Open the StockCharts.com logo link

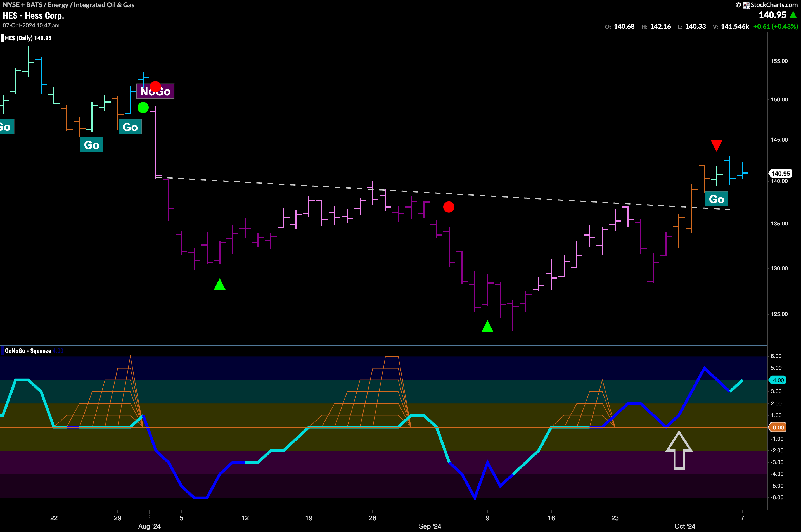[770, 5]
